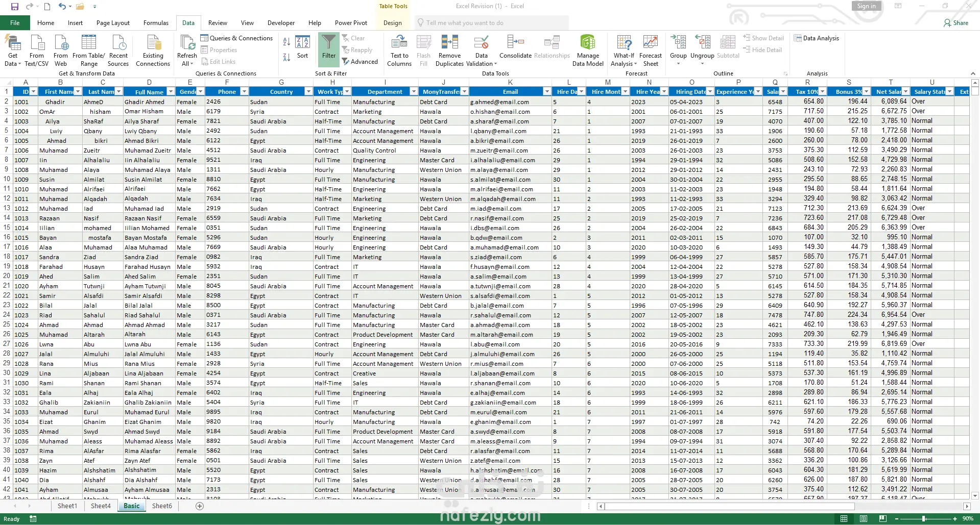
Task: Open the Sort dialog
Action: 303,47
